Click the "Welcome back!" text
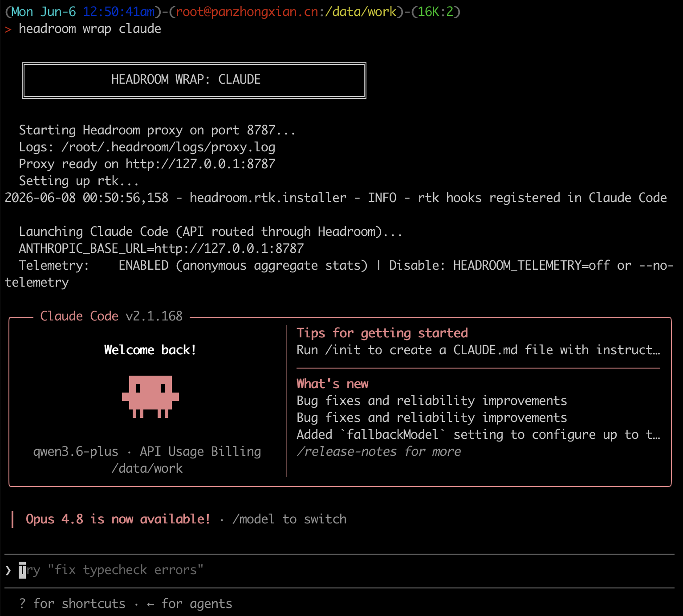This screenshot has width=683, height=616. click(150, 350)
